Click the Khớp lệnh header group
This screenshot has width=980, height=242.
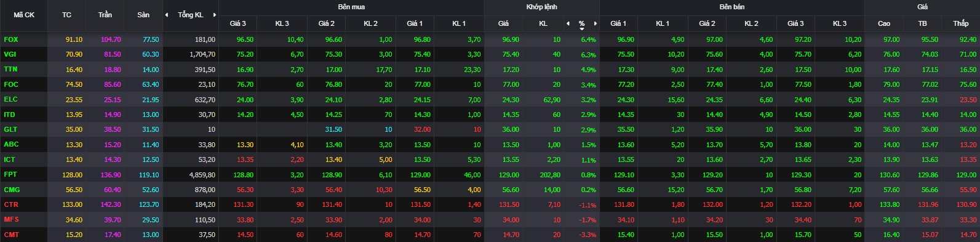pyautogui.click(x=541, y=7)
